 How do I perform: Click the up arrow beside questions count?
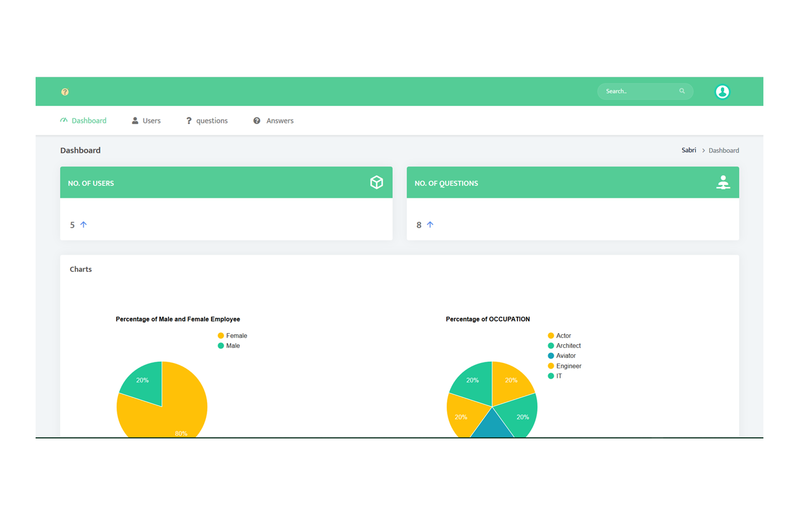coord(430,225)
